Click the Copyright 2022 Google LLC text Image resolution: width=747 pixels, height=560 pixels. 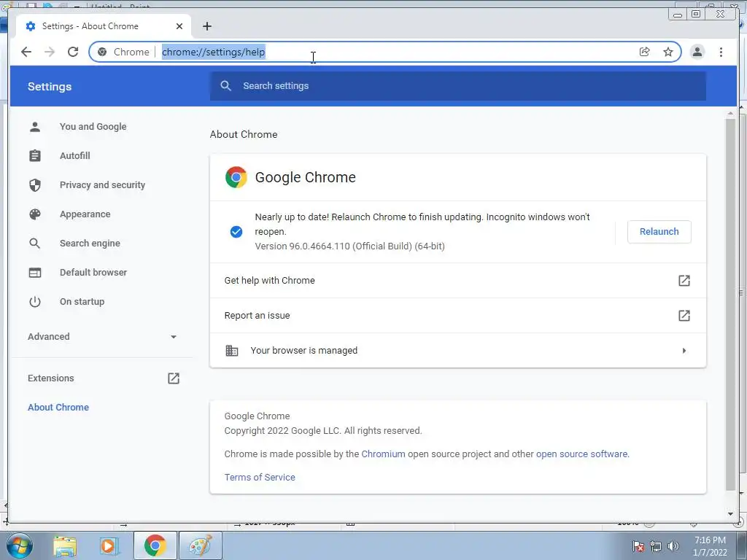323,430
